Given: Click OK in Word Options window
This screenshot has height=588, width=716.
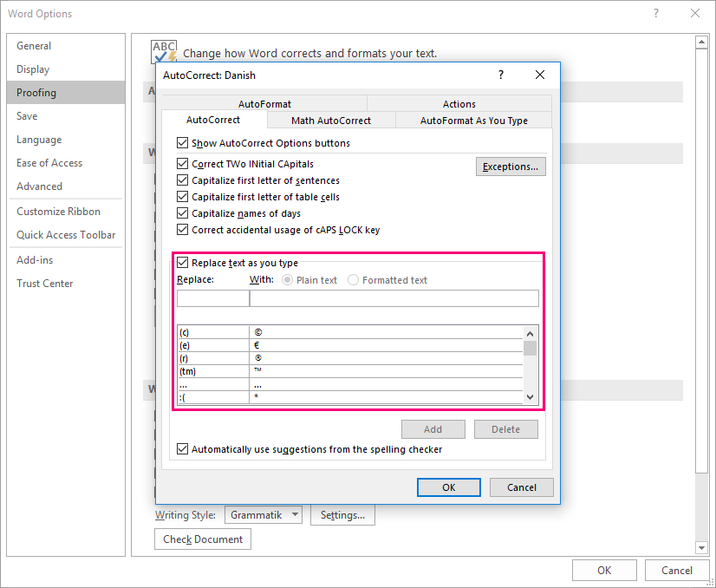Looking at the screenshot, I should click(604, 570).
